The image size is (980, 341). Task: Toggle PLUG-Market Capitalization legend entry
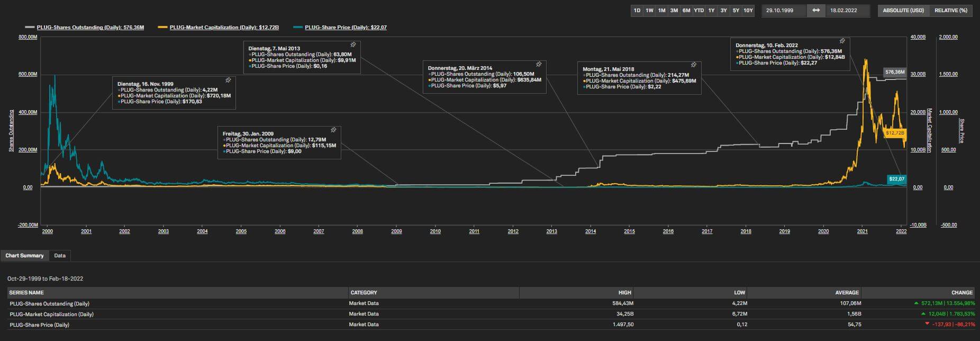pyautogui.click(x=224, y=28)
